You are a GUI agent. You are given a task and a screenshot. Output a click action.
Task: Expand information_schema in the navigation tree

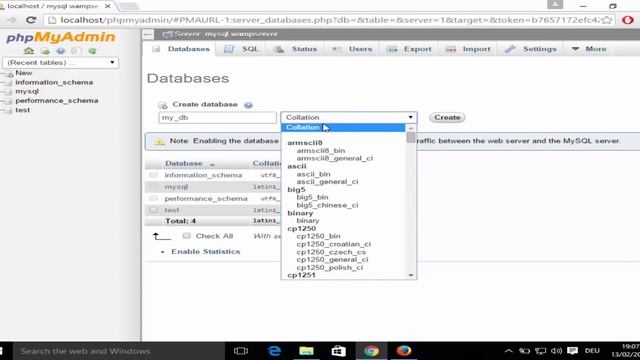click(x=8, y=82)
